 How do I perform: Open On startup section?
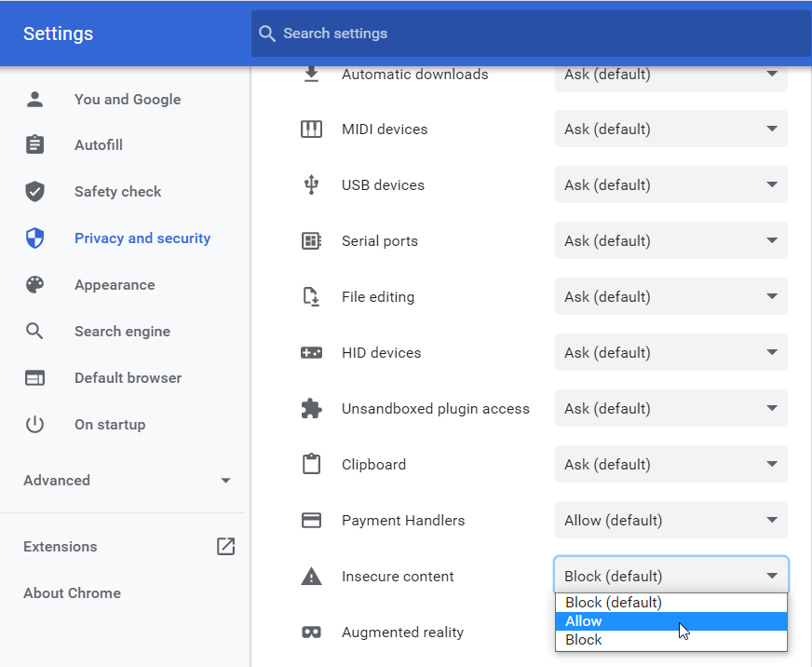(110, 425)
